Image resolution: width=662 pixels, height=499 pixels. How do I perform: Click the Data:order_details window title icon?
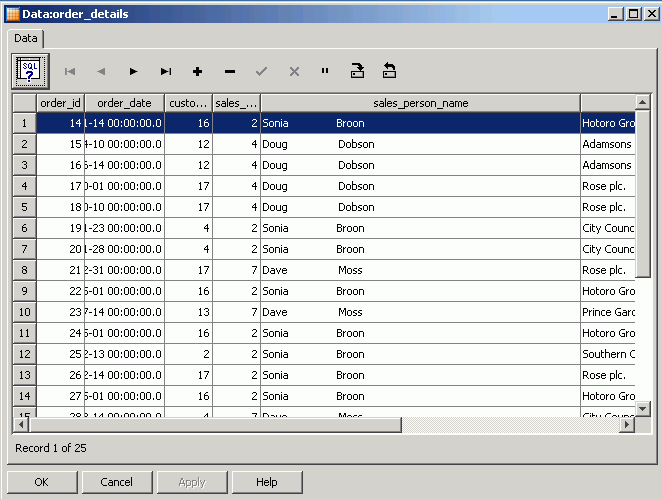point(13,14)
